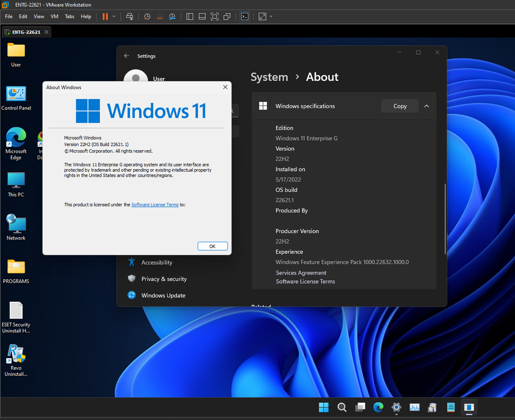This screenshot has height=420, width=515.
Task: Select the This PC desktop icon
Action: pyautogui.click(x=16, y=185)
